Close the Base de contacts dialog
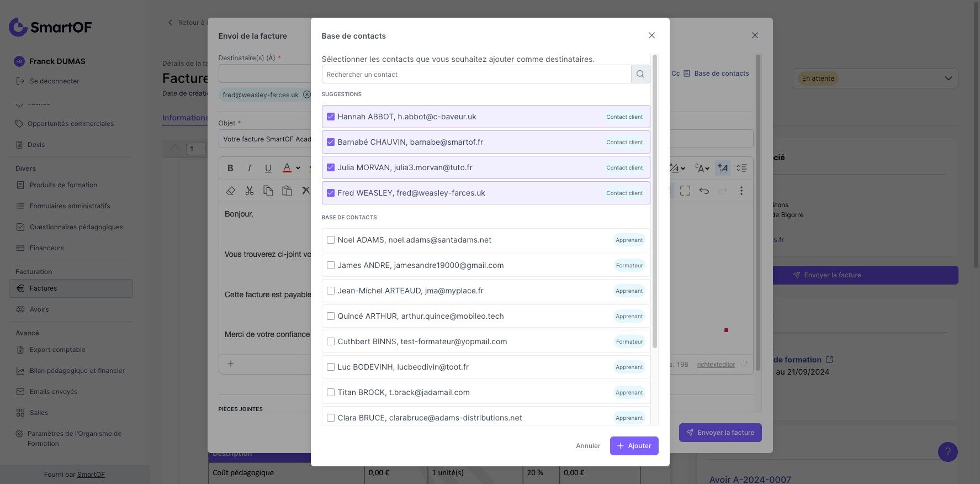 pos(651,35)
